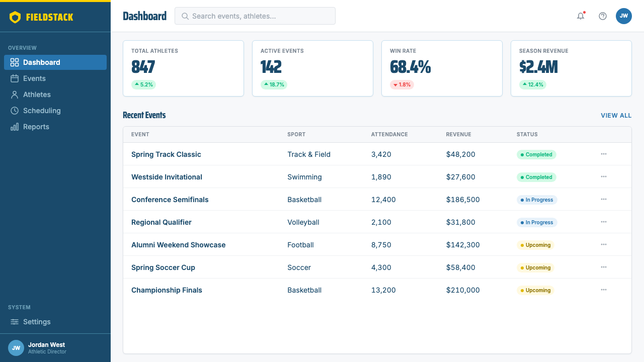Image resolution: width=644 pixels, height=362 pixels.
Task: Open more options for Championship Finals
Action: coord(604,290)
